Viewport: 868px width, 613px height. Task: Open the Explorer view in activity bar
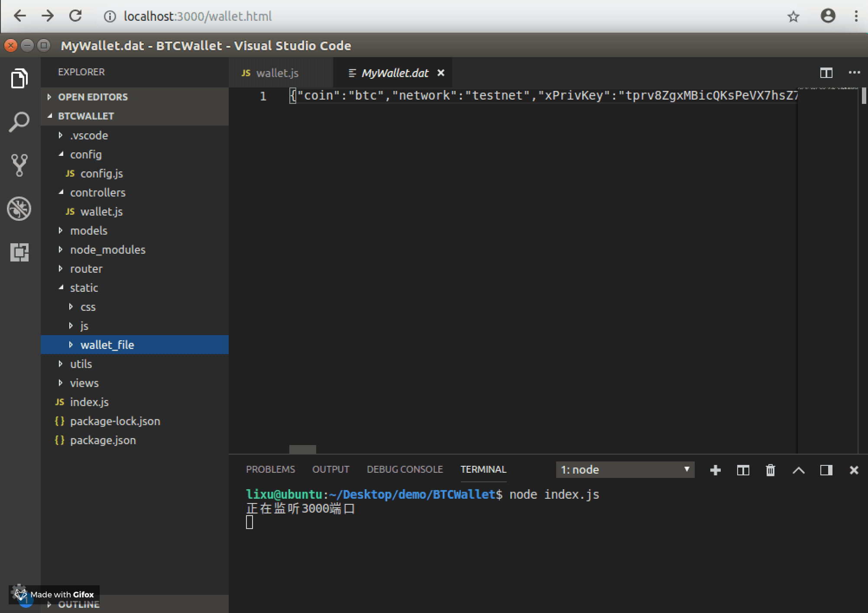19,78
